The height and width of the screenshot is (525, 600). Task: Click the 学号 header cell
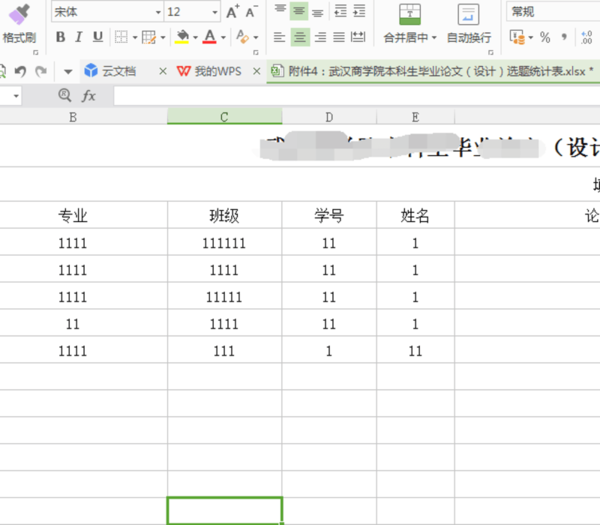tap(329, 215)
